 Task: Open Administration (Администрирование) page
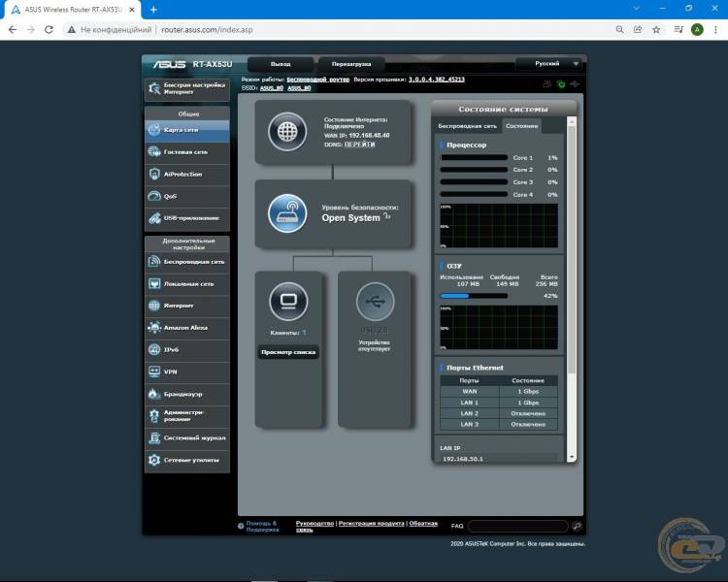tap(187, 416)
